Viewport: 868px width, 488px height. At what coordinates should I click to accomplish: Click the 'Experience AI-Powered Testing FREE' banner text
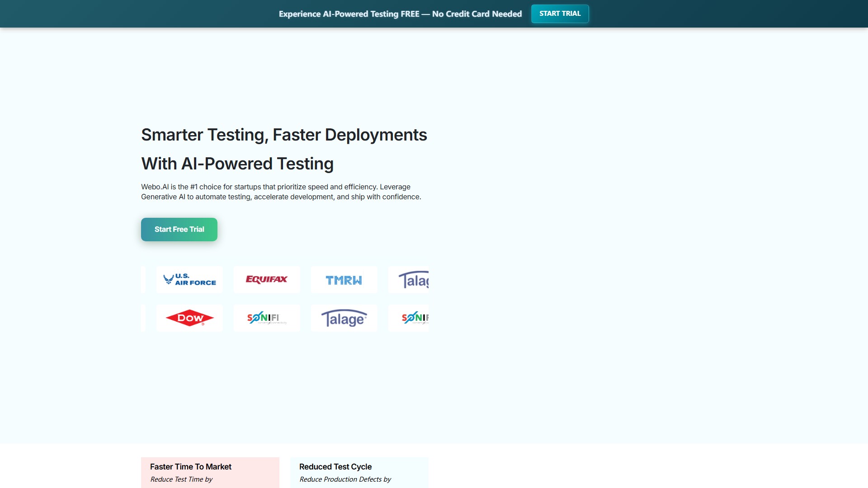pyautogui.click(x=349, y=14)
